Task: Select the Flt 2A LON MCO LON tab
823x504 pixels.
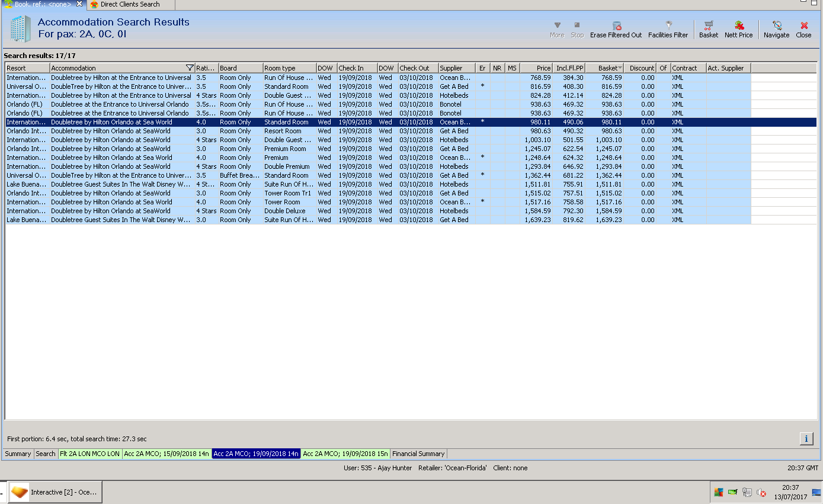Action: [90, 454]
